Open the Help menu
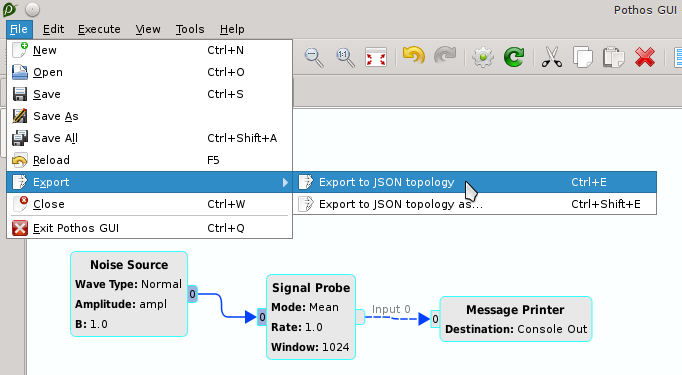 point(232,29)
